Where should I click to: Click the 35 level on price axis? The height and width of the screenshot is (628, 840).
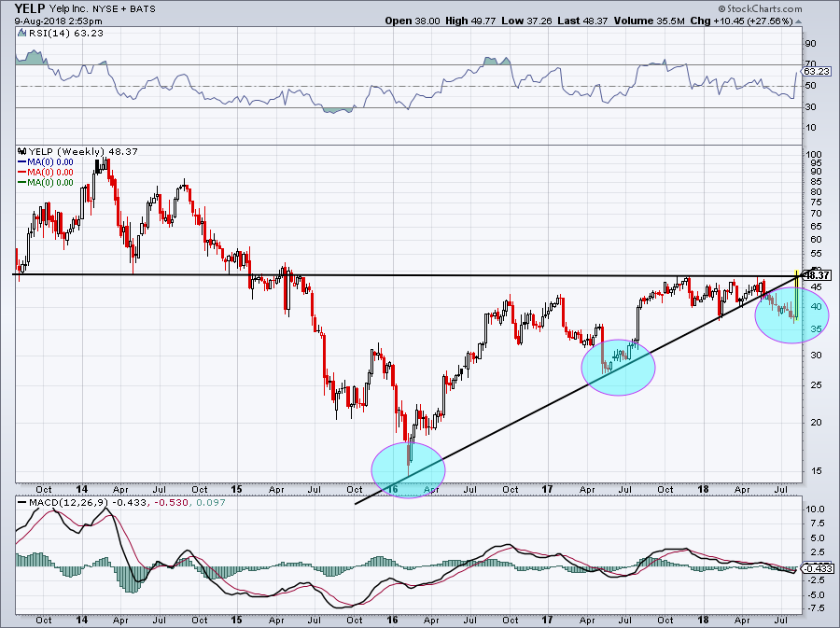tap(816, 328)
